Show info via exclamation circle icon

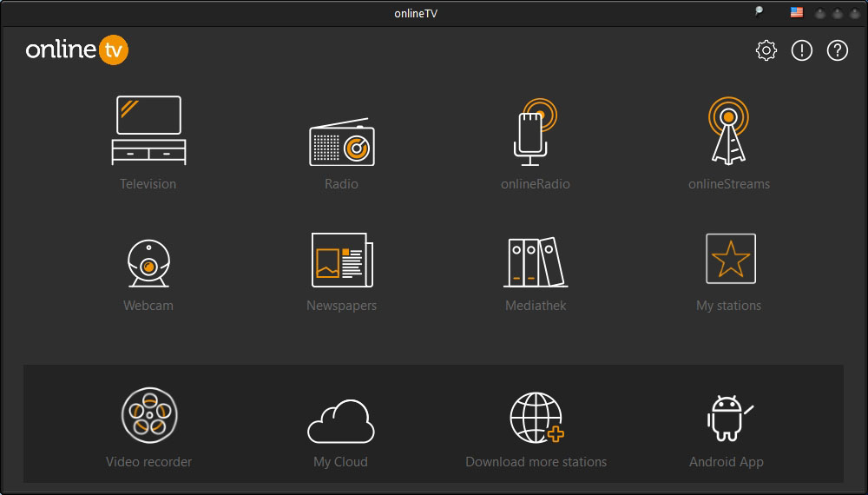802,51
